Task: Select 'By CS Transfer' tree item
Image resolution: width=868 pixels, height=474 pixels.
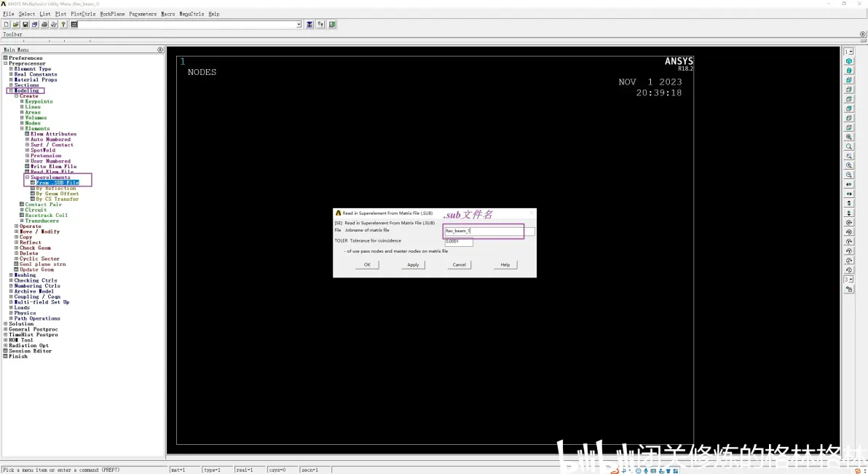Action: (58, 200)
